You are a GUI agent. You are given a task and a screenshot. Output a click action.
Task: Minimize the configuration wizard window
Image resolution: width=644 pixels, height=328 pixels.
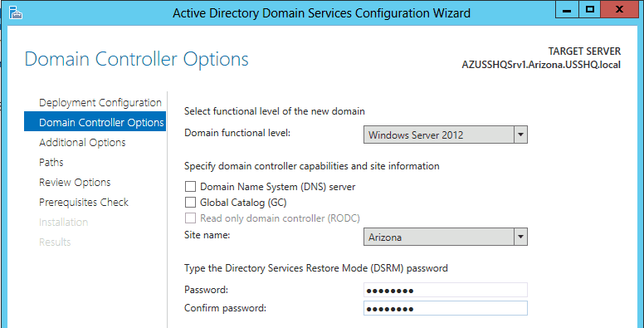[568, 10]
